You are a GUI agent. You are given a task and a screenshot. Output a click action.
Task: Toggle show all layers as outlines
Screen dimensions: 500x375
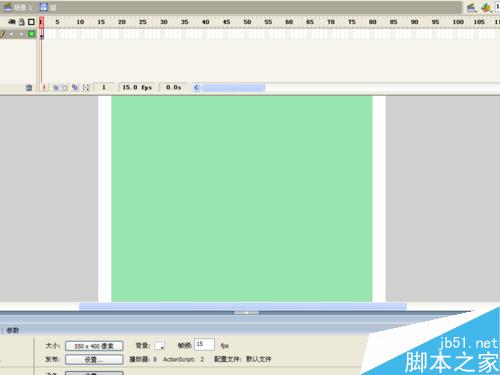[31, 22]
